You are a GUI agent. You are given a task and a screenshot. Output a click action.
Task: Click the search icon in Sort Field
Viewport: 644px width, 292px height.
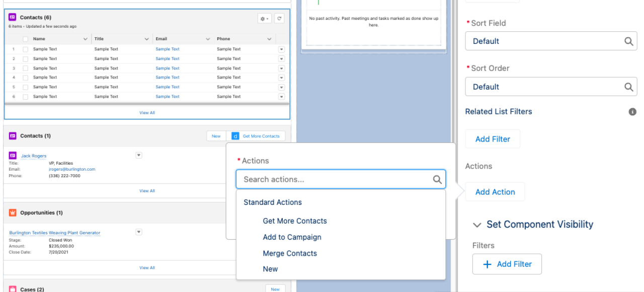pyautogui.click(x=628, y=41)
